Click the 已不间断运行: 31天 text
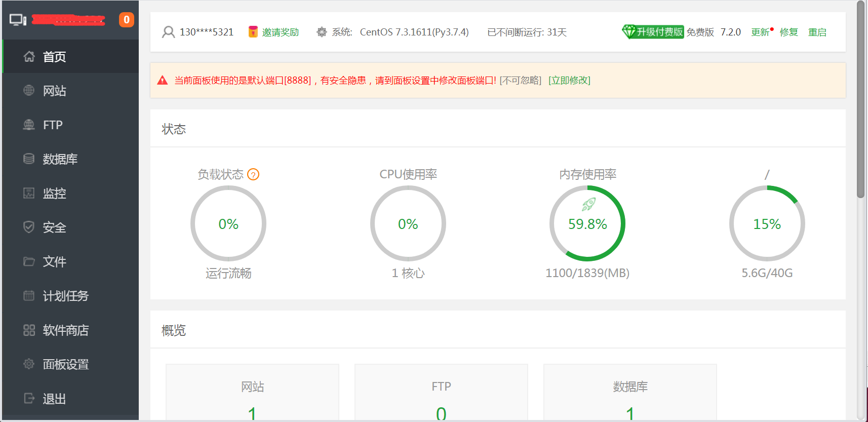868x422 pixels. [527, 32]
